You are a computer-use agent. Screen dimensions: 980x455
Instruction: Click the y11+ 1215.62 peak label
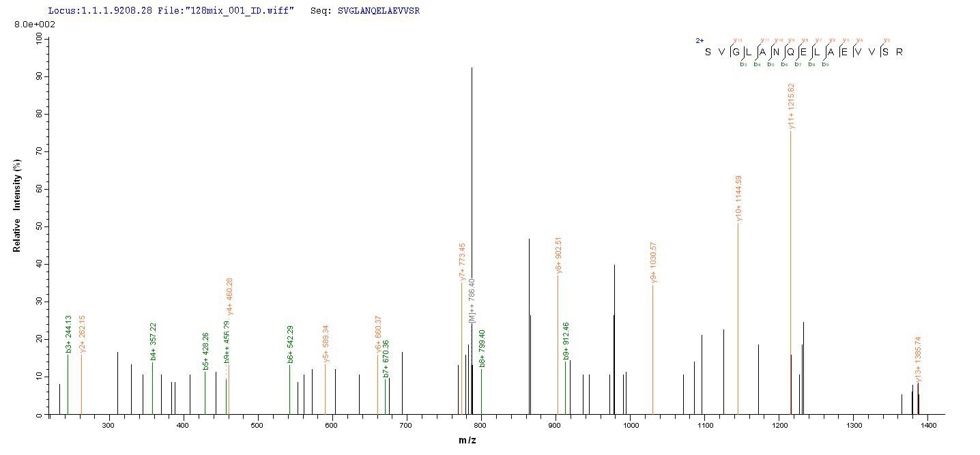tap(791, 106)
